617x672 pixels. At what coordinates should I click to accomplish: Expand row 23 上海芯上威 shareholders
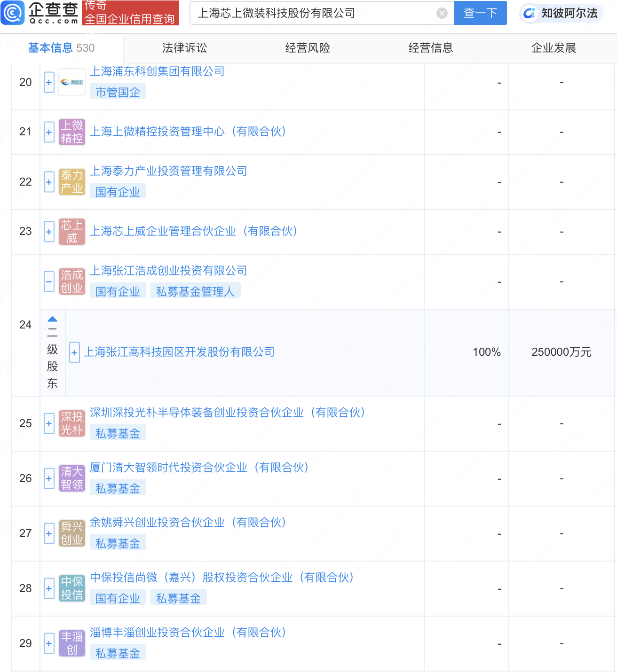(x=49, y=232)
